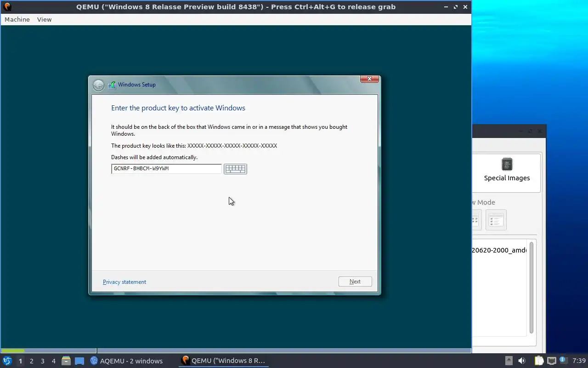Click into the product key input field
The width and height of the screenshot is (588, 368).
point(166,169)
